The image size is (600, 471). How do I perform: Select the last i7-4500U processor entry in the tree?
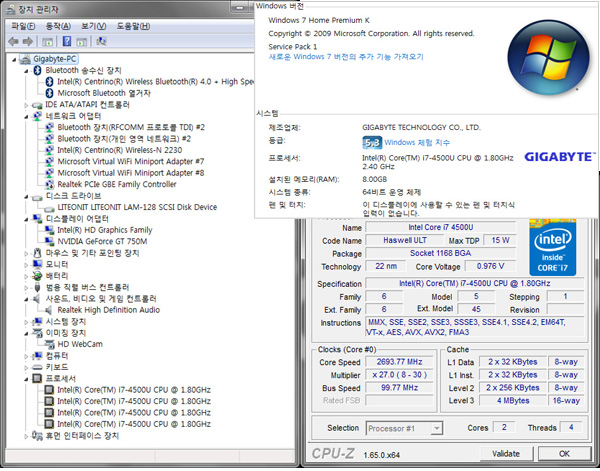[x=134, y=424]
